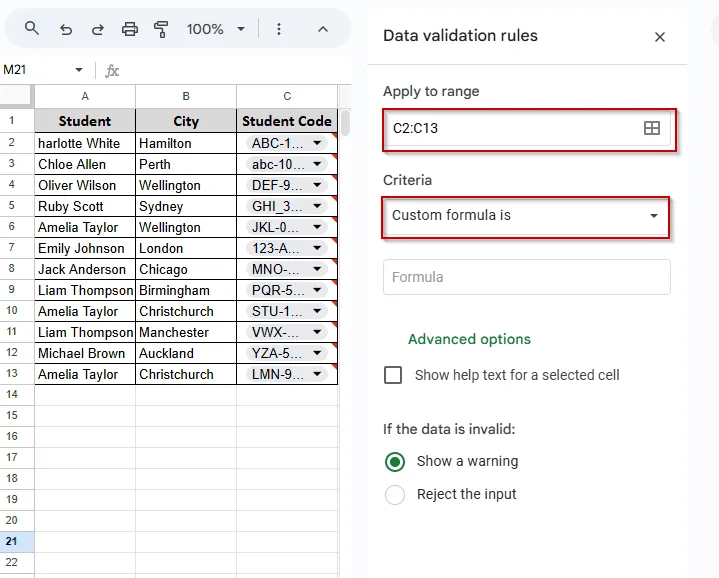
Task: Click the Student header cell
Action: tap(85, 121)
